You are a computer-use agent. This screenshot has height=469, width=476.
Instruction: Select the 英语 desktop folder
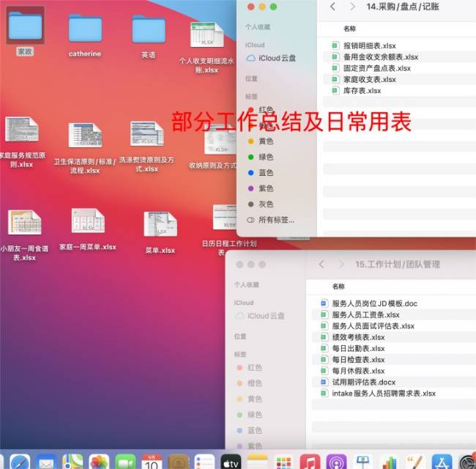click(x=149, y=29)
